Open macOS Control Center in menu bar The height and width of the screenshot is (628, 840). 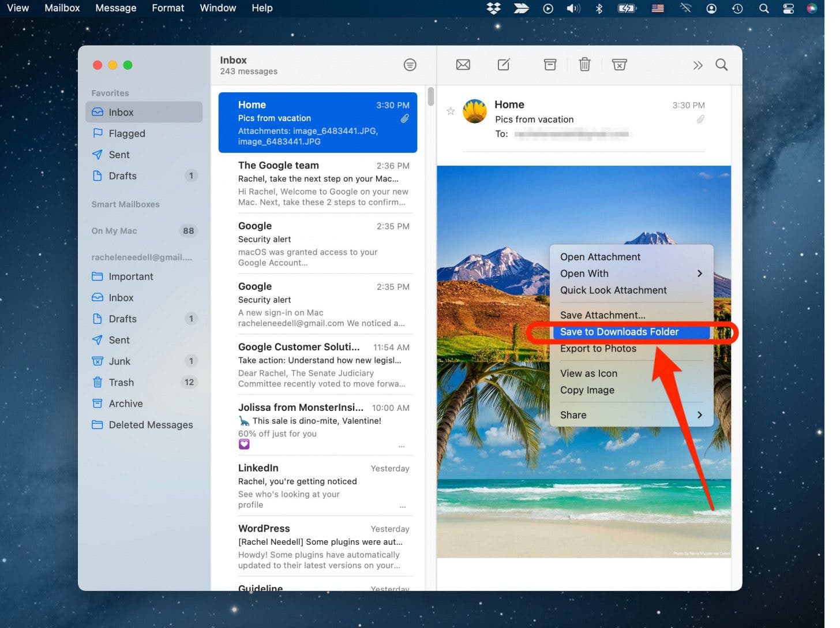[788, 8]
